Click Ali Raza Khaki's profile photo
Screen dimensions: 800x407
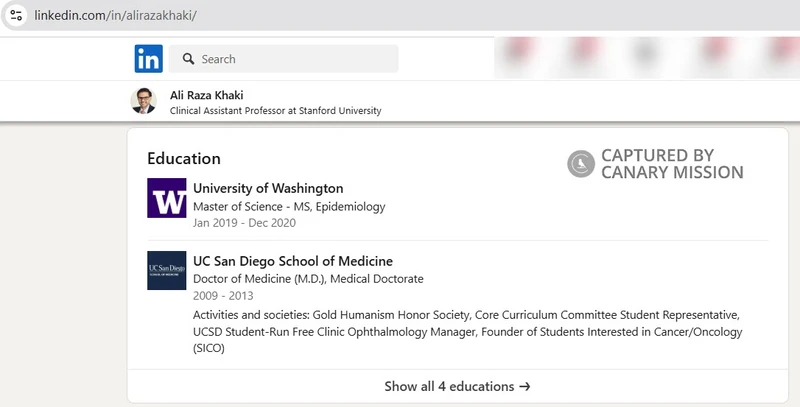[143, 101]
